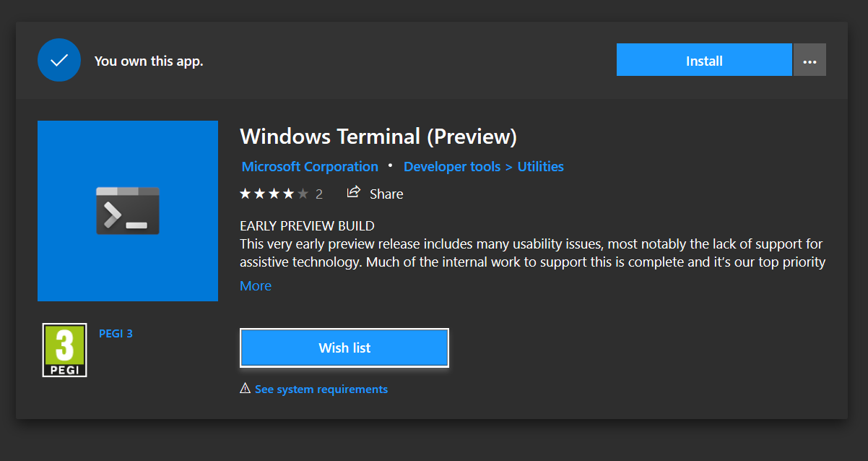868x461 pixels.
Task: Click the blue checkmark ownership icon
Action: 59,60
